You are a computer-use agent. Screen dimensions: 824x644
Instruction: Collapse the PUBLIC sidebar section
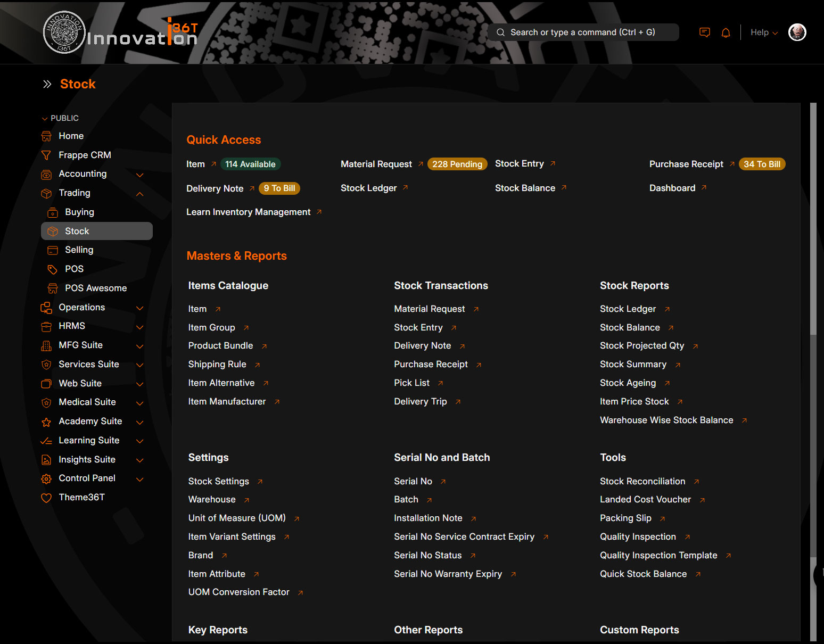45,118
